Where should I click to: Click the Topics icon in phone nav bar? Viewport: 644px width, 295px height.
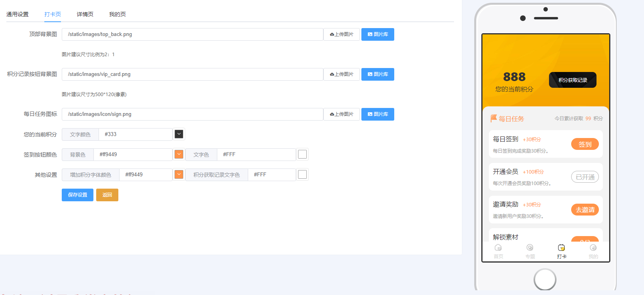coord(530,248)
